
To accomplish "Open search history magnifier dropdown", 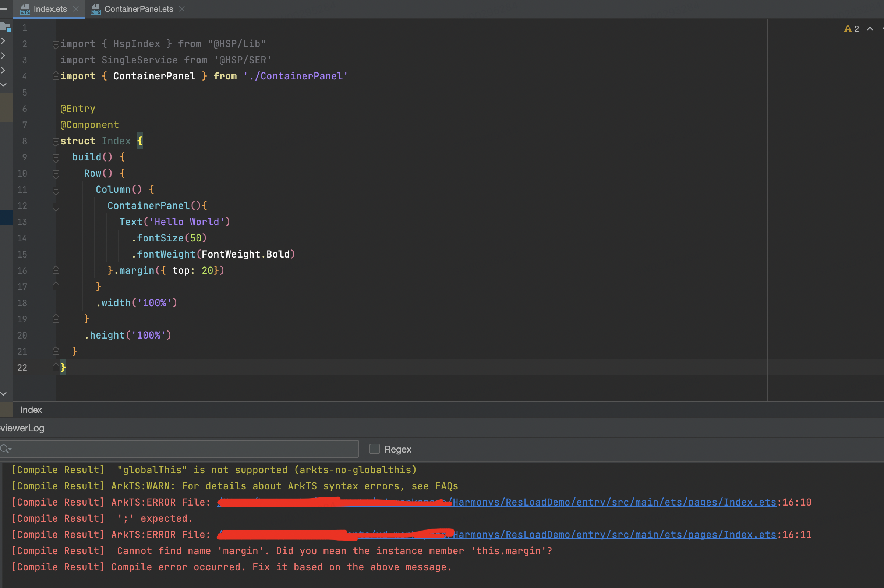I will tap(6, 449).
